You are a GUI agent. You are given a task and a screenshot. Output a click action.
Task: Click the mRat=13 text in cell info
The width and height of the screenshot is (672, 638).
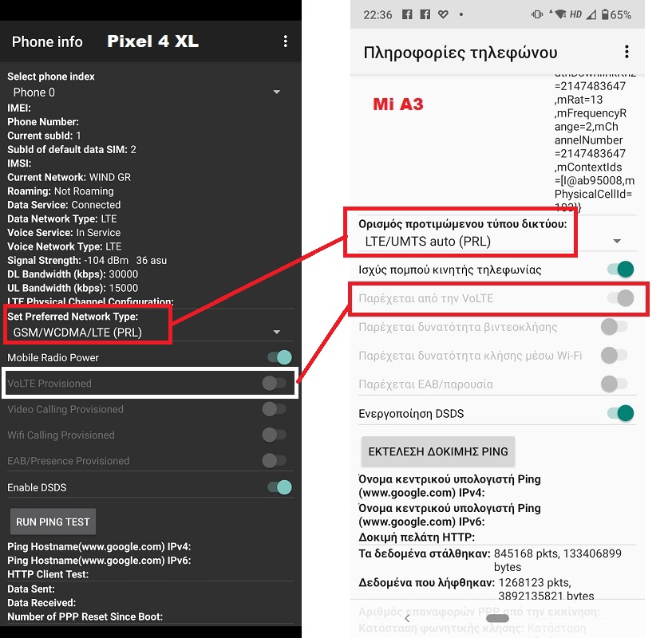click(x=579, y=100)
